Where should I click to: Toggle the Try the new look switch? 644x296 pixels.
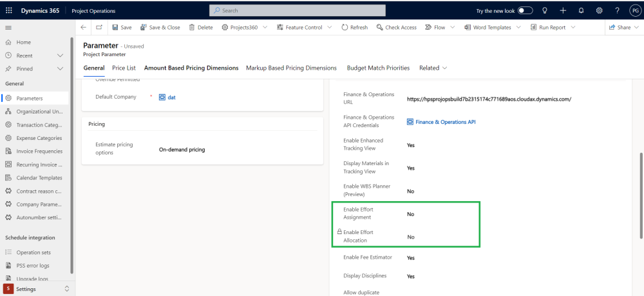(526, 10)
